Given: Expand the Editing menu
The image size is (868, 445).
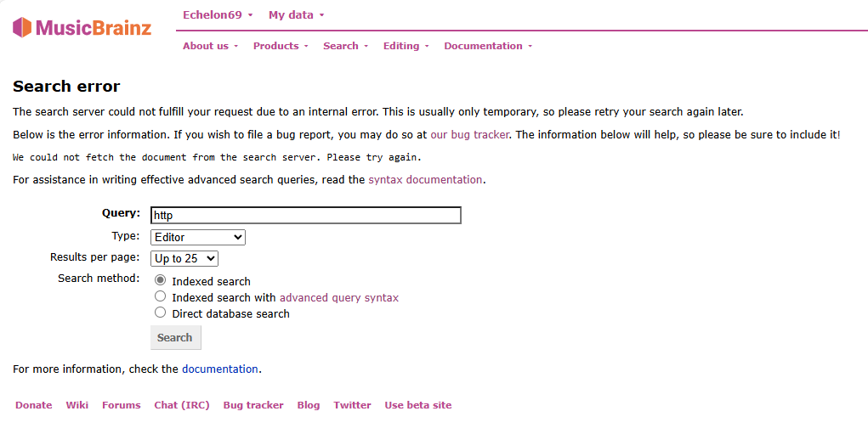Looking at the screenshot, I should [x=406, y=46].
